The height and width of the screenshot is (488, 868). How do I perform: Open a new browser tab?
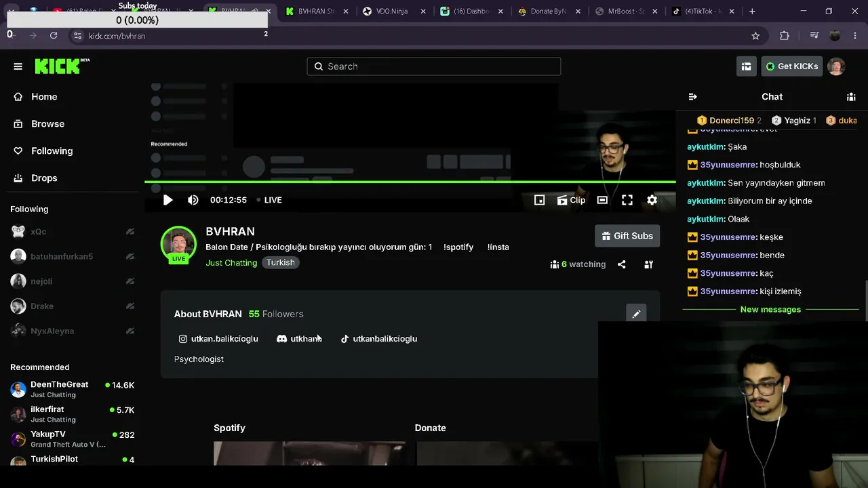tap(752, 12)
